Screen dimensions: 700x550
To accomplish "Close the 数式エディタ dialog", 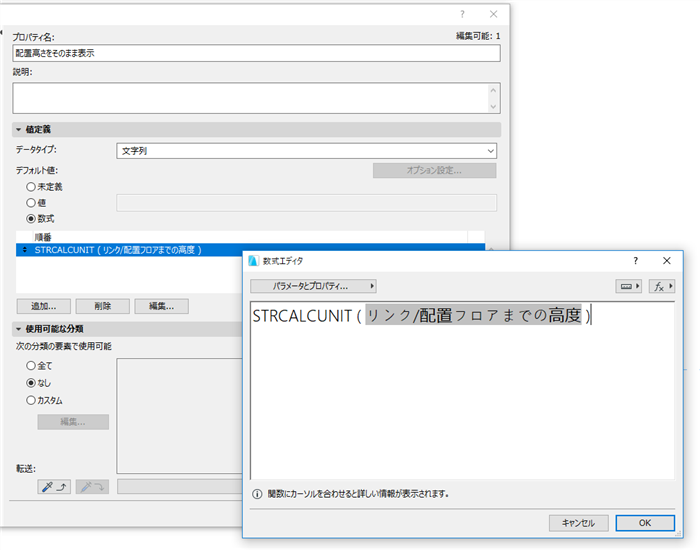I will click(x=667, y=261).
